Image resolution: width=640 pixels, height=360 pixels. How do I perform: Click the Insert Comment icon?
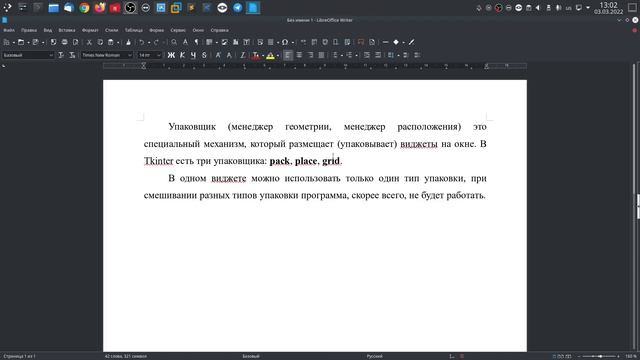[x=361, y=42]
